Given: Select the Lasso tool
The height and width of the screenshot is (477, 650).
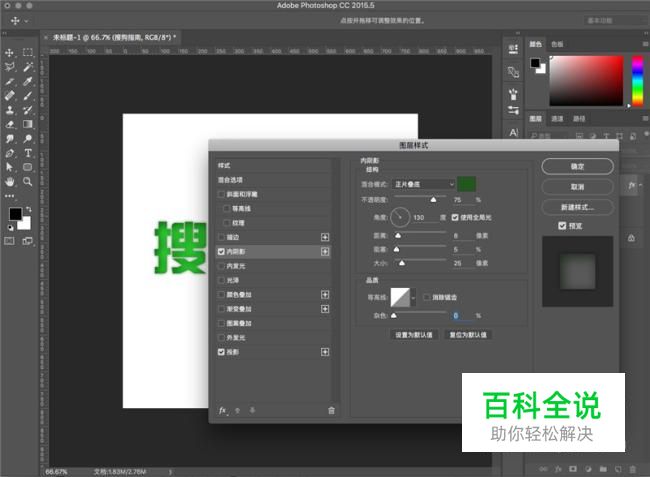Looking at the screenshot, I should point(9,67).
